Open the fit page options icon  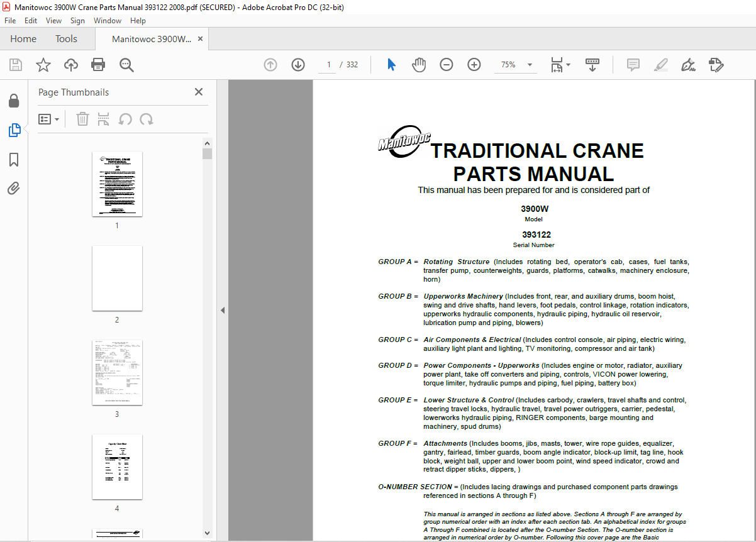point(557,65)
